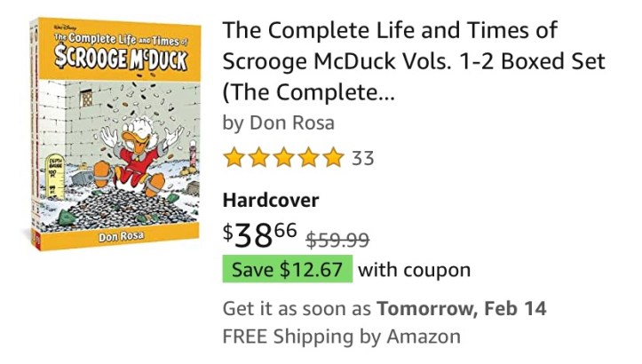This screenshot has height=364, width=642.
Task: Click the middle star of the rating
Action: tap(283, 158)
